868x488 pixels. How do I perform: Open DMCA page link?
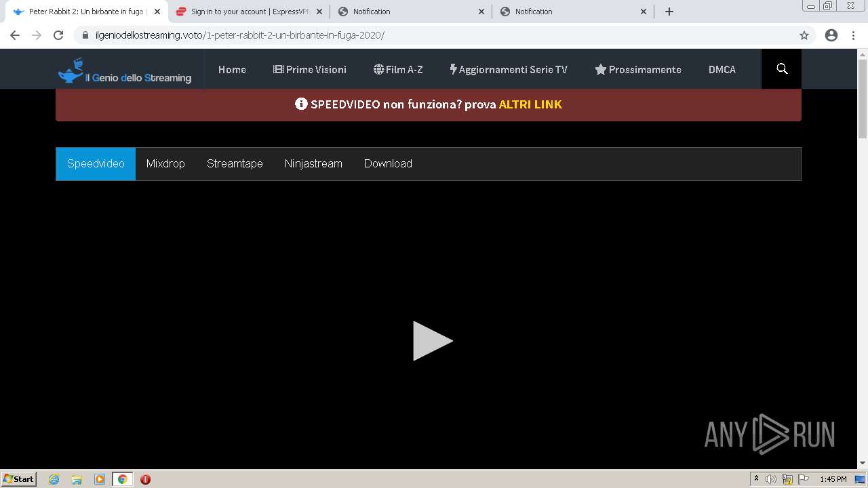722,69
